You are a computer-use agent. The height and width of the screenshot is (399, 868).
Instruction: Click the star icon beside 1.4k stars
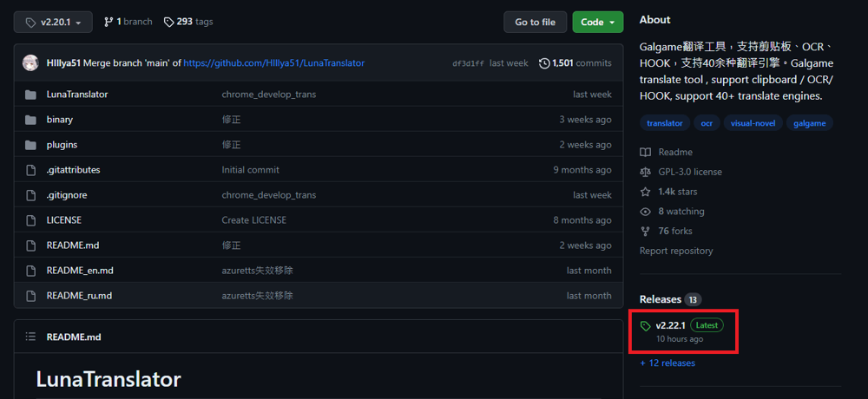[x=645, y=192]
